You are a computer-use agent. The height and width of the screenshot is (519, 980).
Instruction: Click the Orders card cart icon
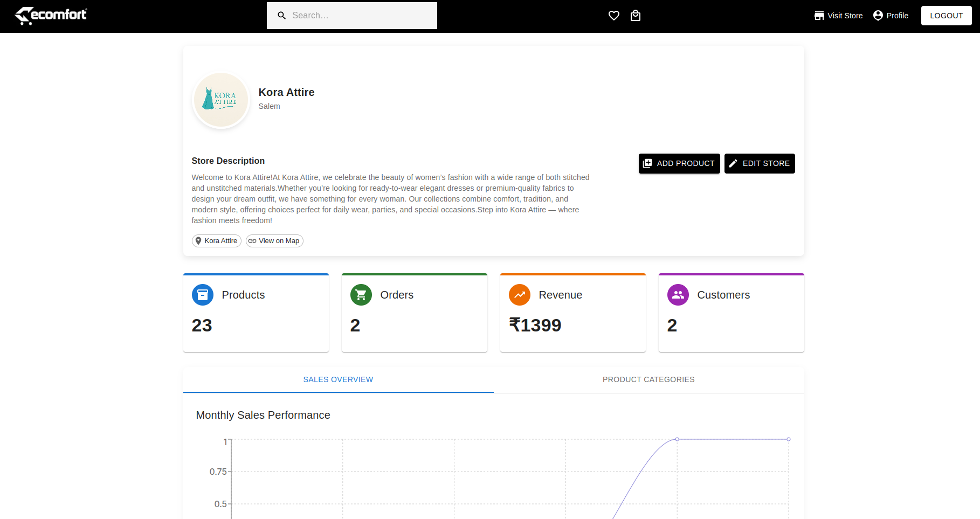(361, 295)
